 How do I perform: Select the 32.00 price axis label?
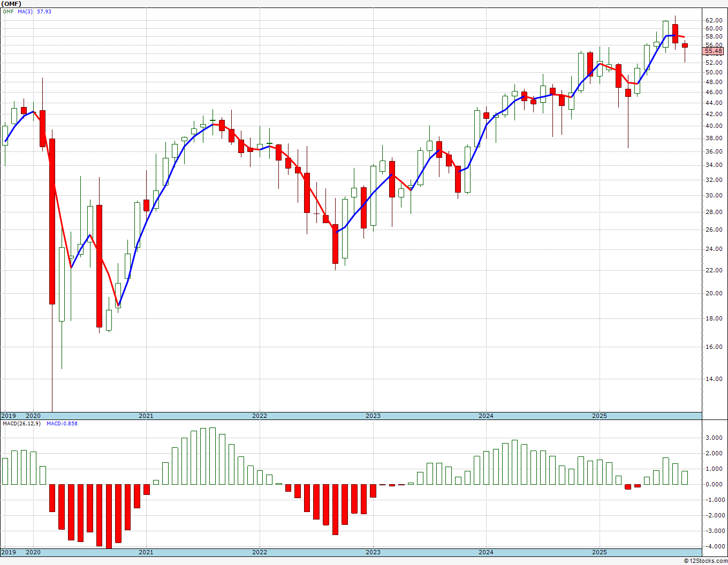point(714,180)
